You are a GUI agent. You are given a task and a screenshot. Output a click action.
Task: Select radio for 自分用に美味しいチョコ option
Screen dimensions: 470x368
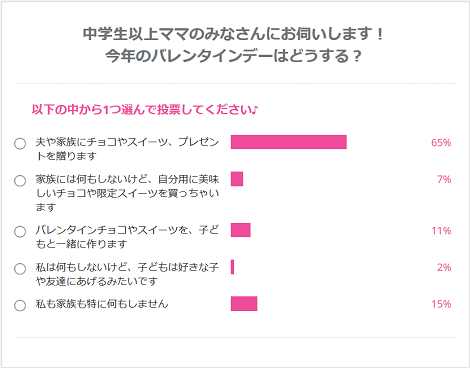pyautogui.click(x=20, y=181)
